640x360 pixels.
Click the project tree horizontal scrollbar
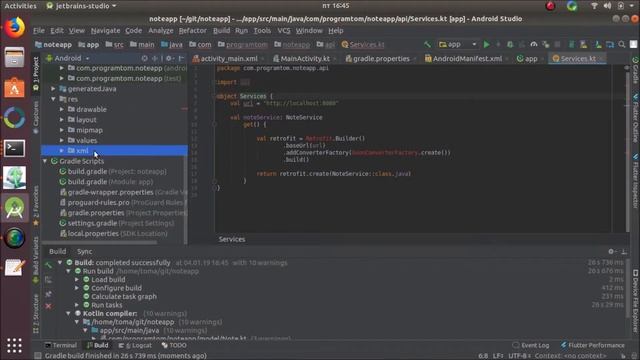100,242
